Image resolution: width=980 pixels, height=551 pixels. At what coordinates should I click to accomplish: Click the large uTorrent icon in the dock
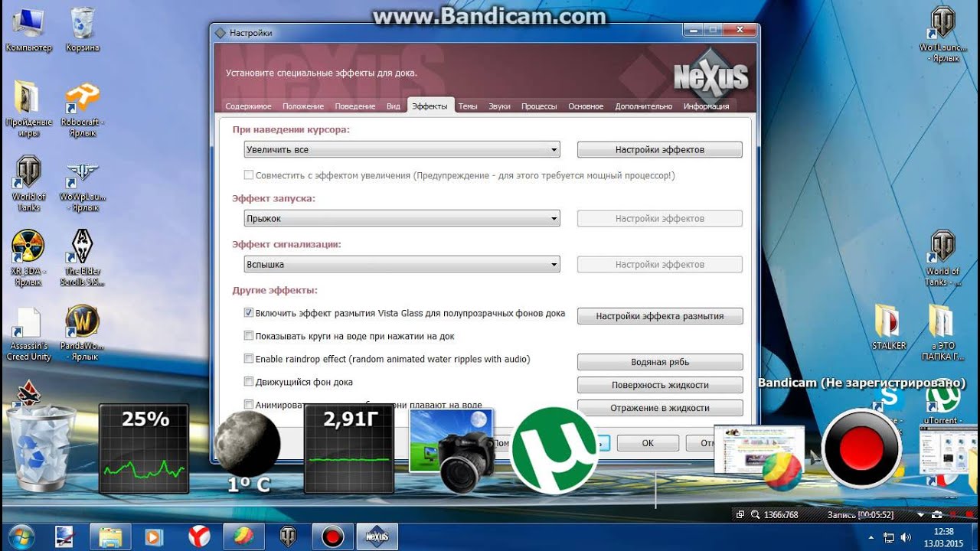click(x=554, y=450)
